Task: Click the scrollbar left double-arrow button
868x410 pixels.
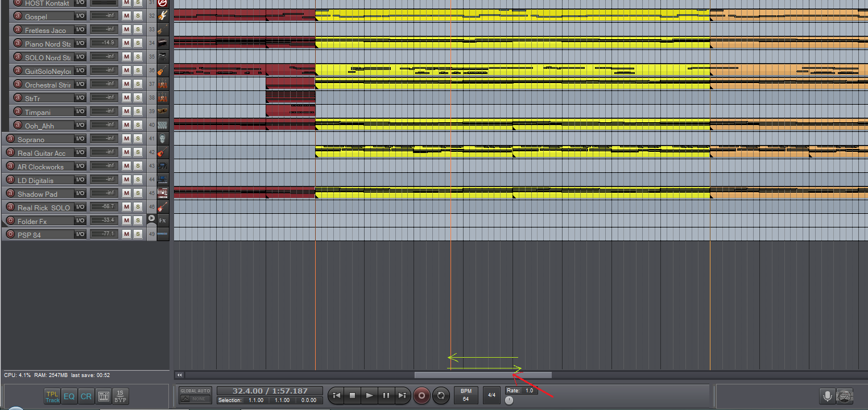Action: coord(179,375)
